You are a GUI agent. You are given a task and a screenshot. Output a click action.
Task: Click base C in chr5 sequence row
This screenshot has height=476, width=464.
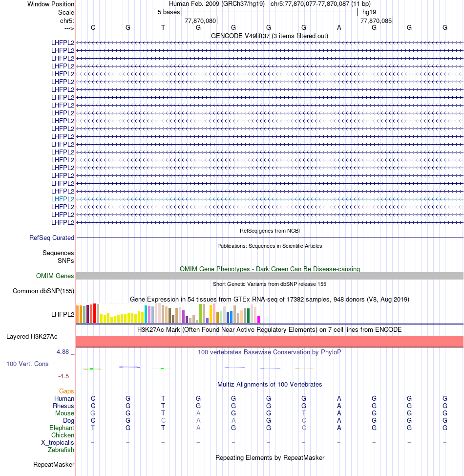[93, 28]
